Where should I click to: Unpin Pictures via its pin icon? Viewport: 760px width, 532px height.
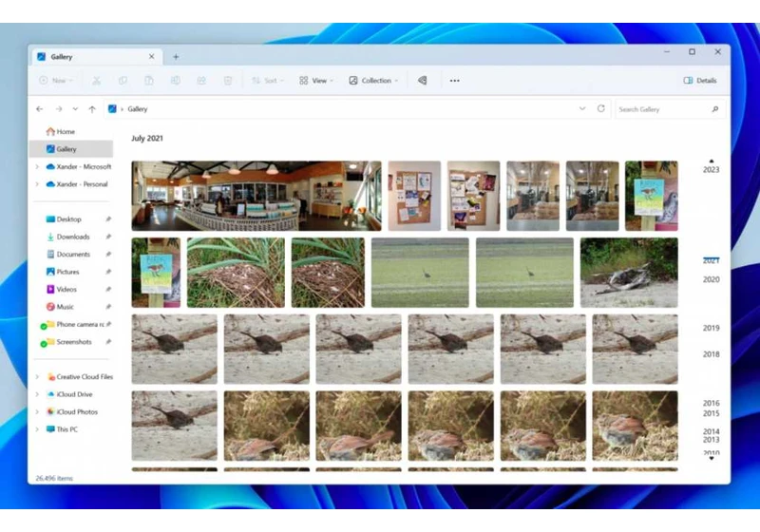click(108, 272)
